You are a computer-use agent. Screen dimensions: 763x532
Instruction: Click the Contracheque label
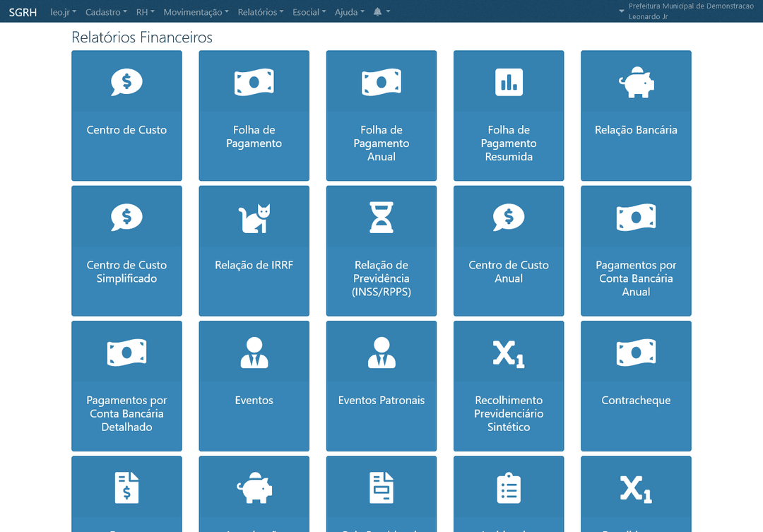click(636, 400)
